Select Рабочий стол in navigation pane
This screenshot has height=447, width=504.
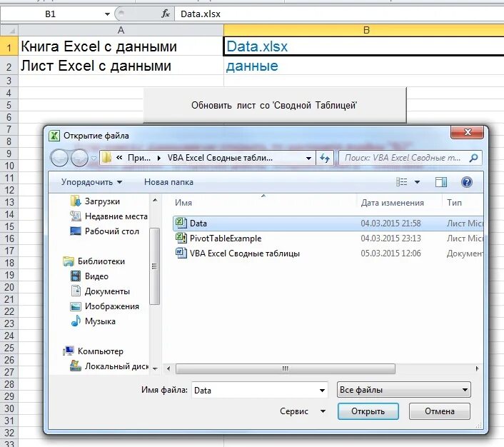coord(112,231)
